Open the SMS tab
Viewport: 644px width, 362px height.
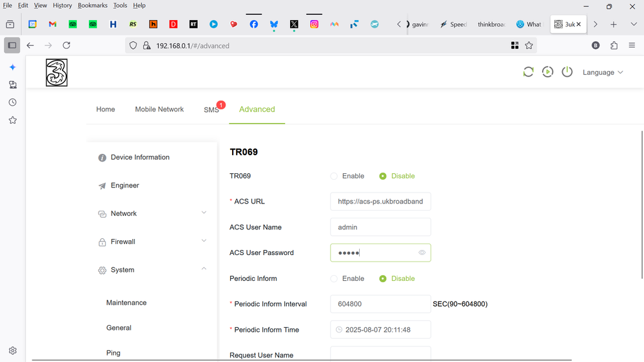point(211,110)
